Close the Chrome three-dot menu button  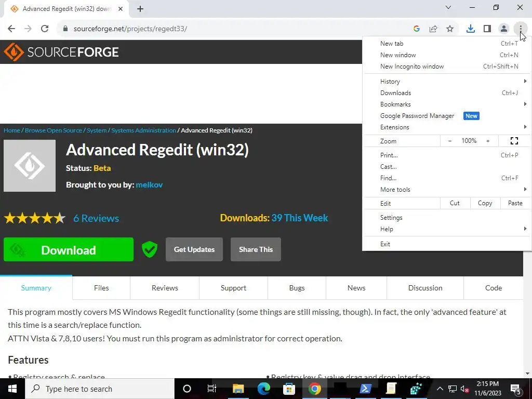[521, 29]
